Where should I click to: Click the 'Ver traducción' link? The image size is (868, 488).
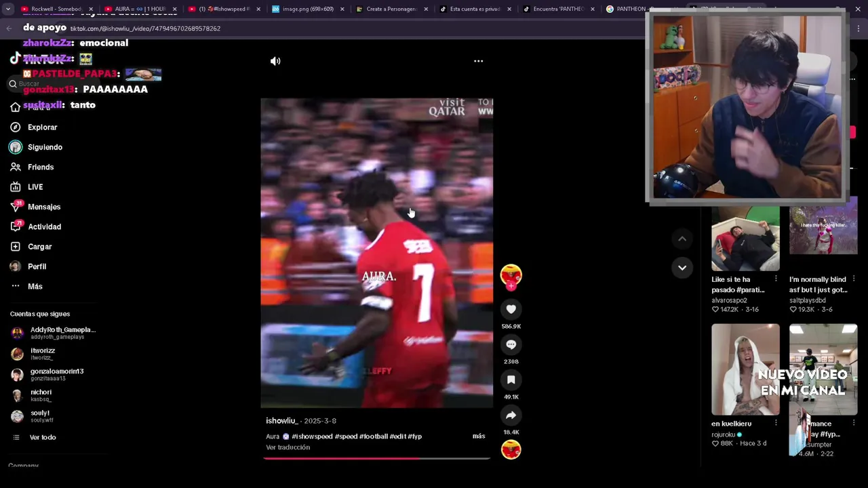(288, 447)
